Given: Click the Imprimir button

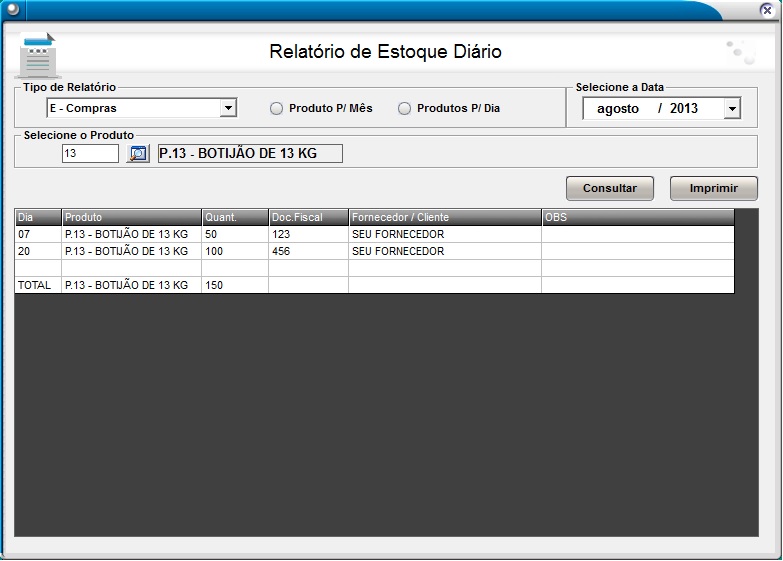Looking at the screenshot, I should (714, 188).
